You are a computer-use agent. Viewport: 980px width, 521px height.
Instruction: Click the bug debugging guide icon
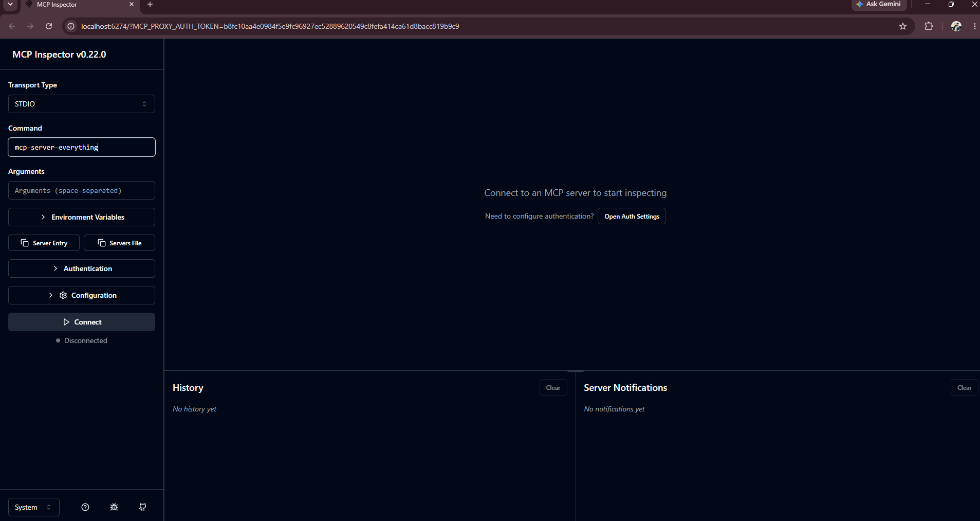point(114,507)
